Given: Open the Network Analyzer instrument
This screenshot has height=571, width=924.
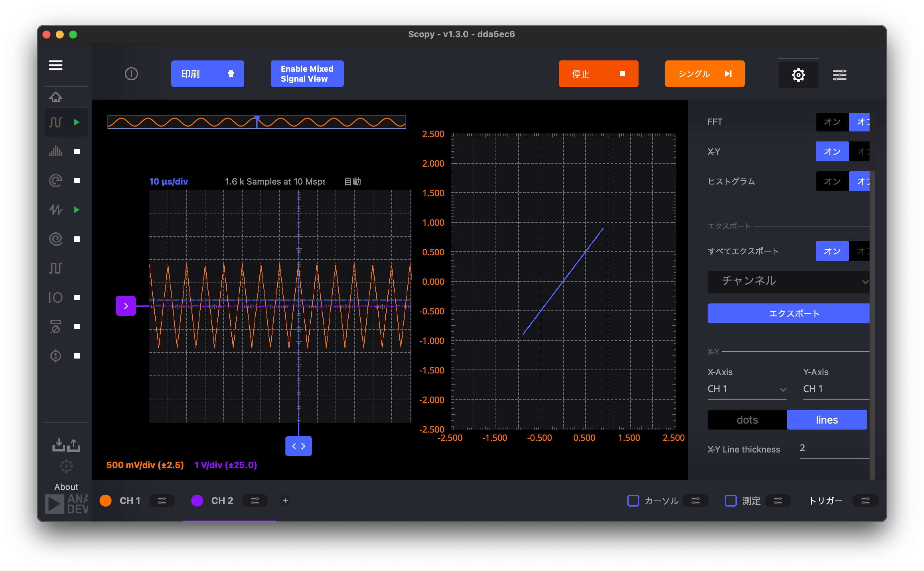Looking at the screenshot, I should (x=55, y=181).
